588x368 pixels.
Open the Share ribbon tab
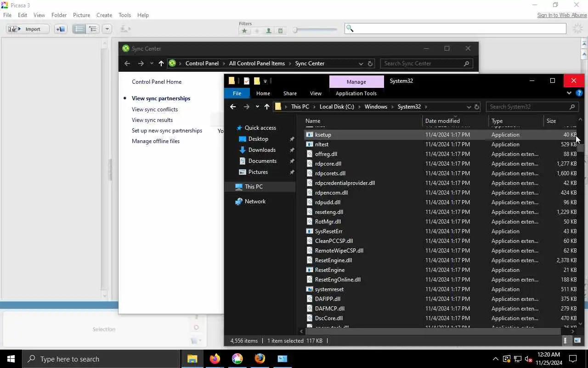point(290,93)
